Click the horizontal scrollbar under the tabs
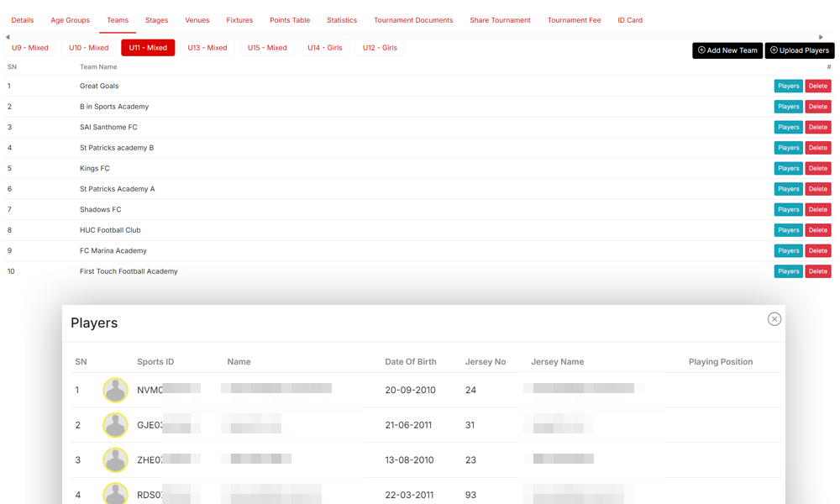 (x=414, y=37)
